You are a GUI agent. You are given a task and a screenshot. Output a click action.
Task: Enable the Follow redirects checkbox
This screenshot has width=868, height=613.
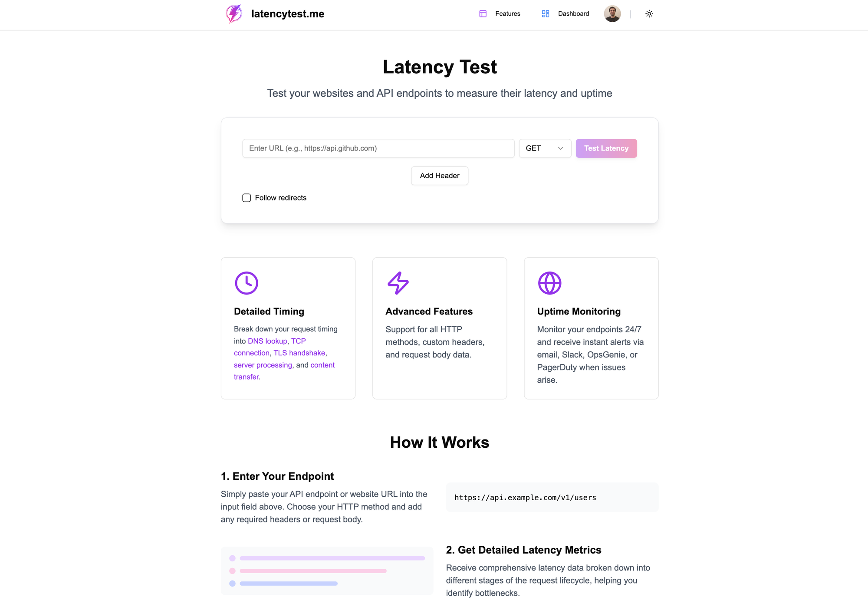point(246,198)
